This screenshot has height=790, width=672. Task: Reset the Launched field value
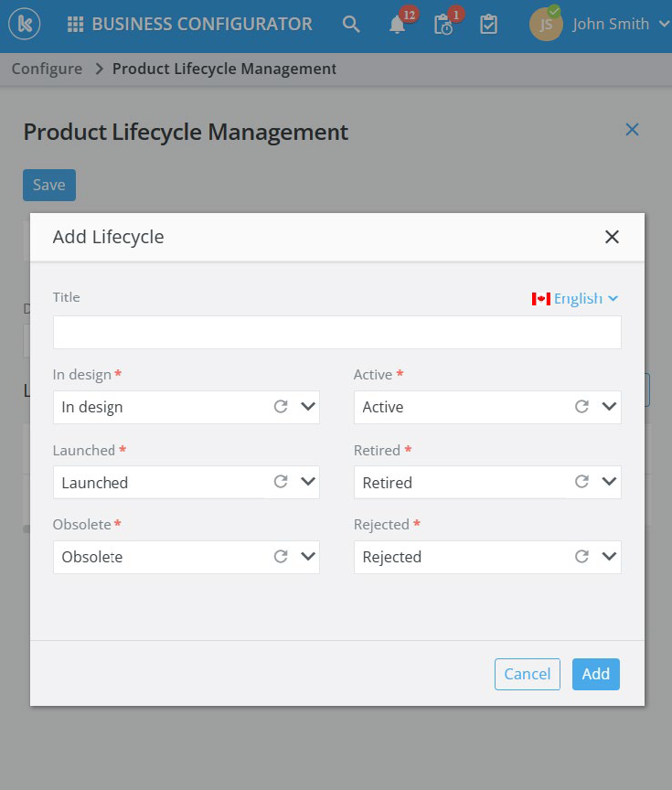pyautogui.click(x=282, y=482)
